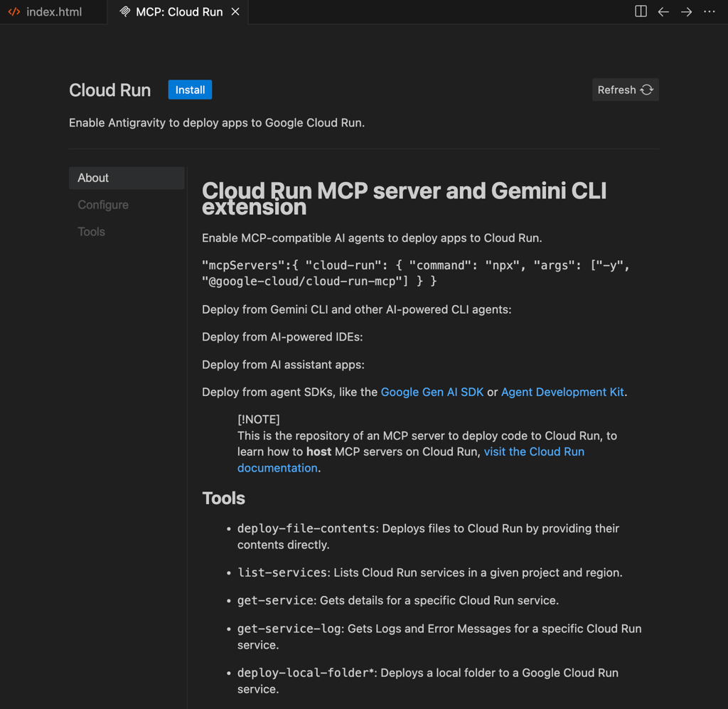Click 'Deploy from AI assistant apps:' line
This screenshot has height=709, width=728.
283,365
